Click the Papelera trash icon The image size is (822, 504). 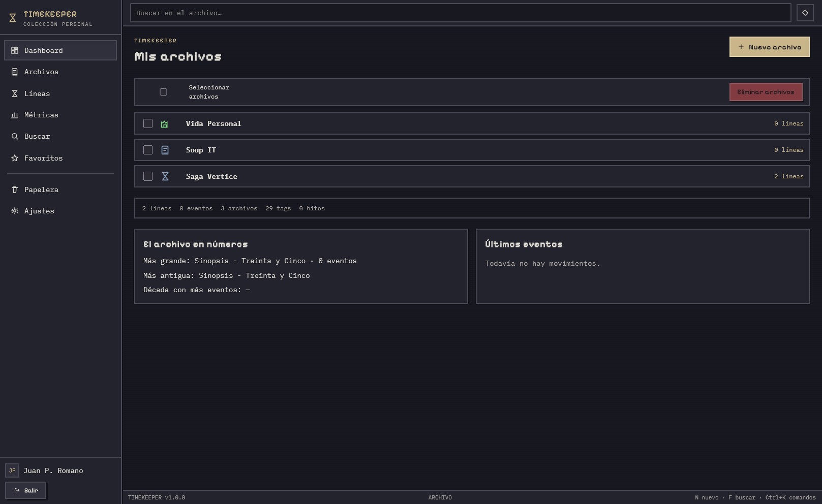pyautogui.click(x=15, y=190)
